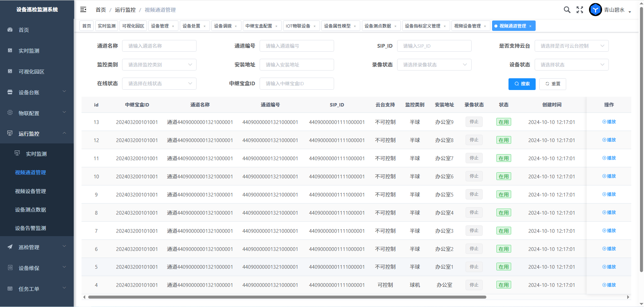Close the 视频通道管理 tab
644x307 pixels.
click(x=530, y=26)
